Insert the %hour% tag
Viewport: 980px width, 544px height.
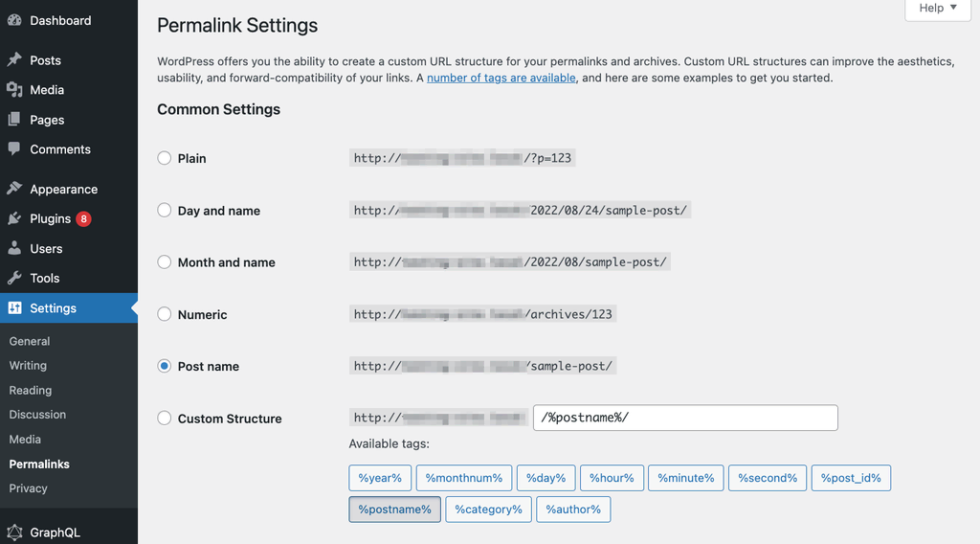[x=612, y=478]
